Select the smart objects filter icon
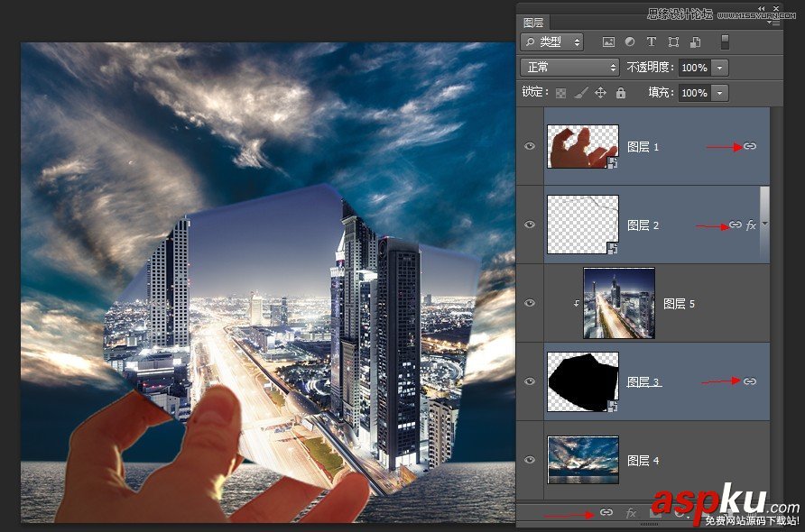The width and height of the screenshot is (805, 532). (x=693, y=41)
